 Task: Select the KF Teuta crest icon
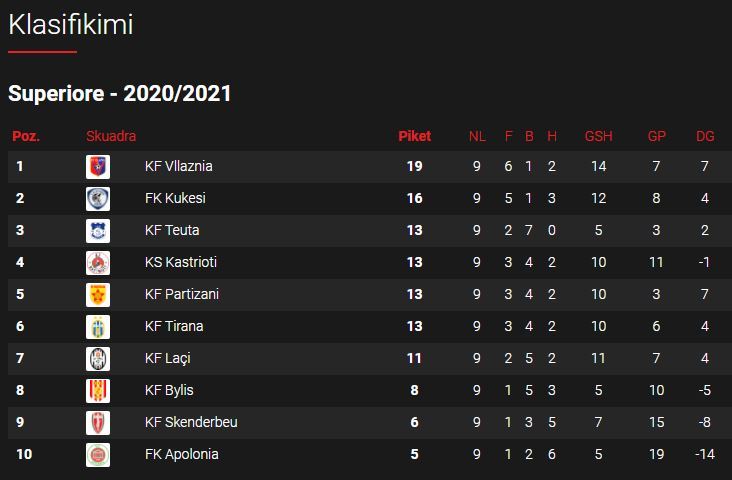click(98, 231)
